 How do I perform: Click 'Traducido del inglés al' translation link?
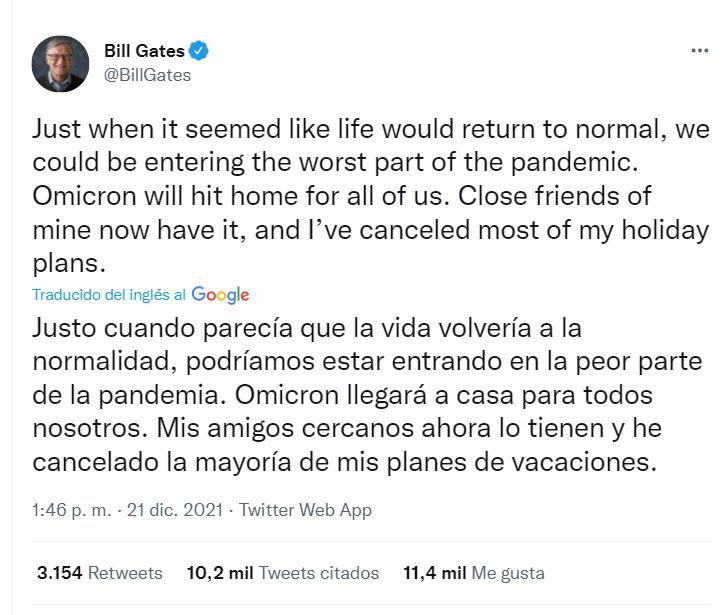pos(109,295)
